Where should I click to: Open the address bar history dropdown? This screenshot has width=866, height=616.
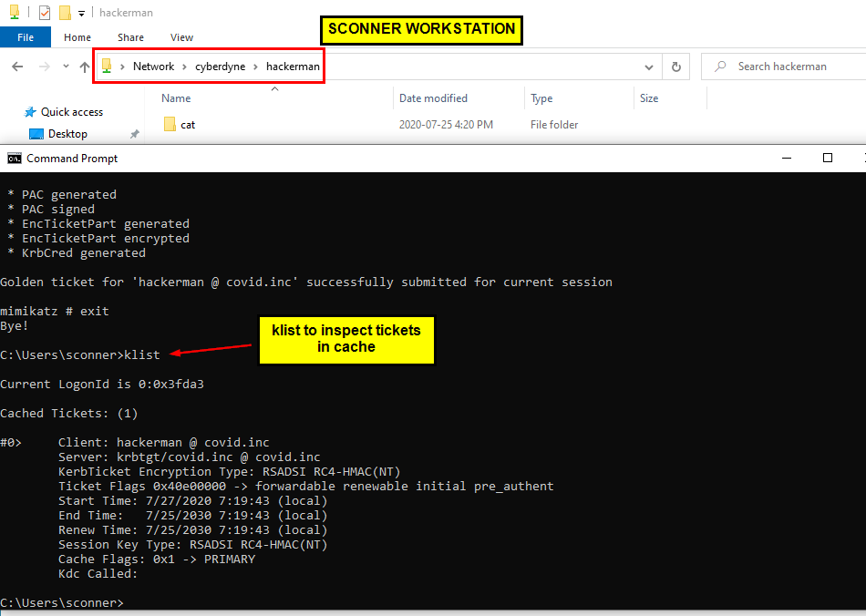point(648,66)
